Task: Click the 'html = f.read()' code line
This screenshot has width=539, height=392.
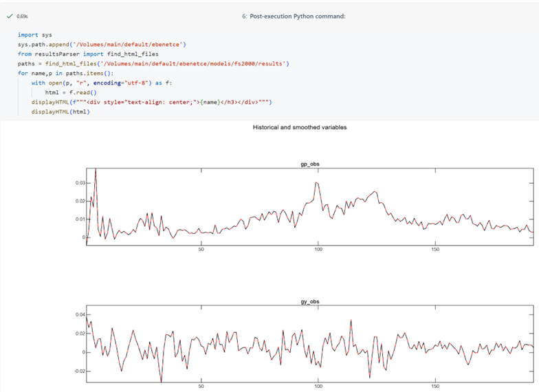Action: click(71, 92)
